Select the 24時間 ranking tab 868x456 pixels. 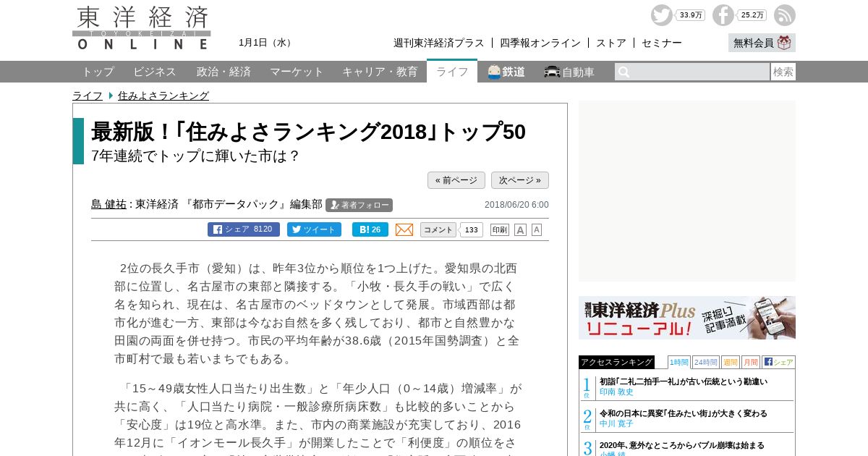click(706, 362)
